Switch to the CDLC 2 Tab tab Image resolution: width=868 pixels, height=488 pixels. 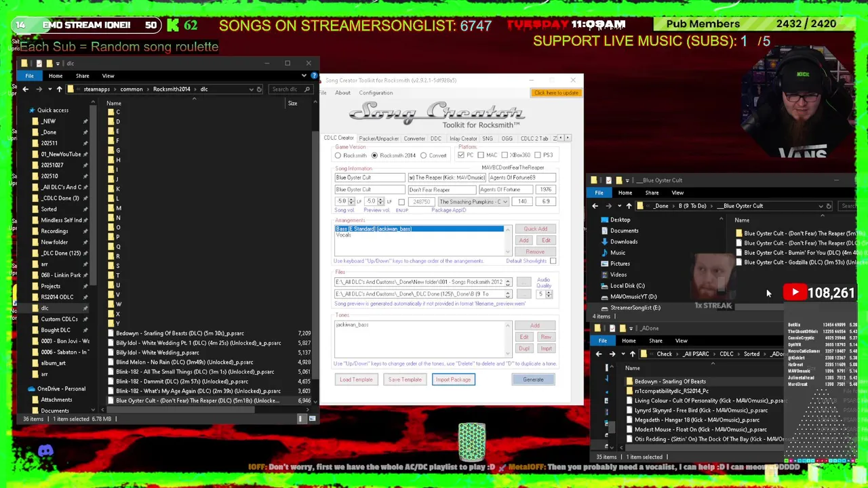(534, 138)
